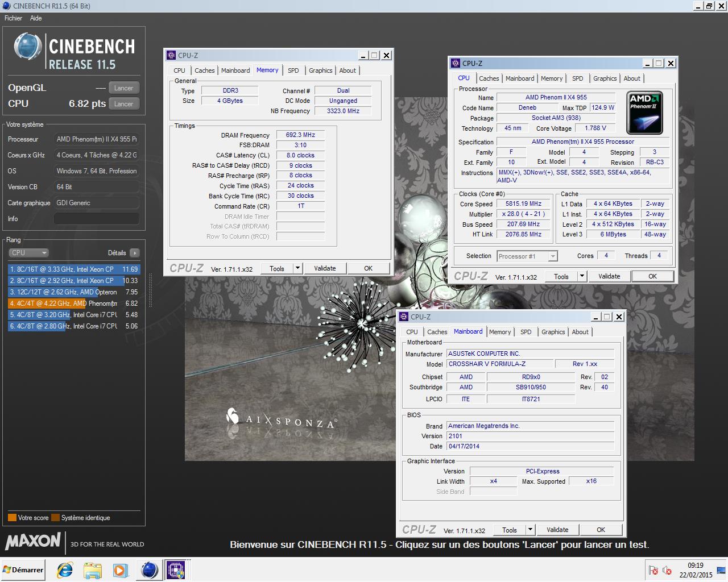
Task: Open Graphics tab in Memory CPU-Z window
Action: (321, 70)
